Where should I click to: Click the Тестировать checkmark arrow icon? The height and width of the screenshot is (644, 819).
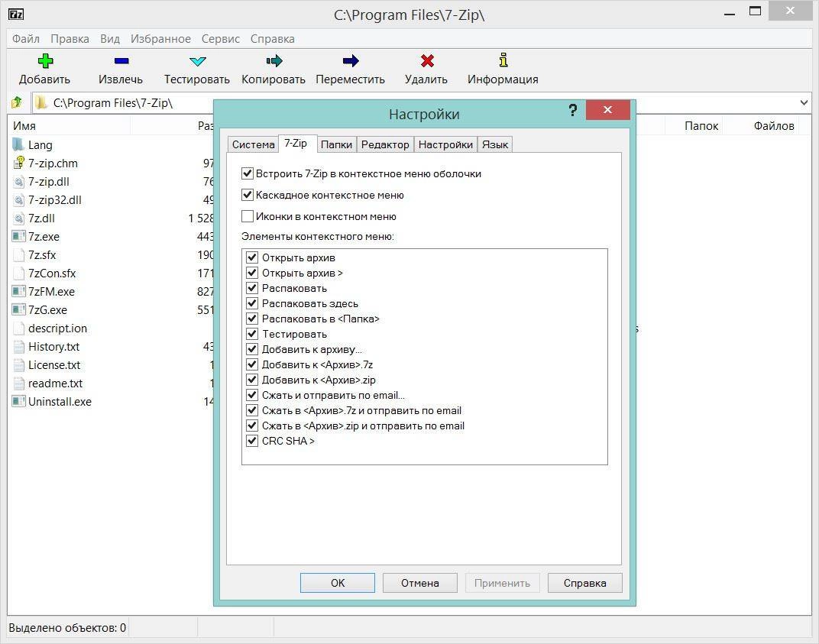(197, 62)
